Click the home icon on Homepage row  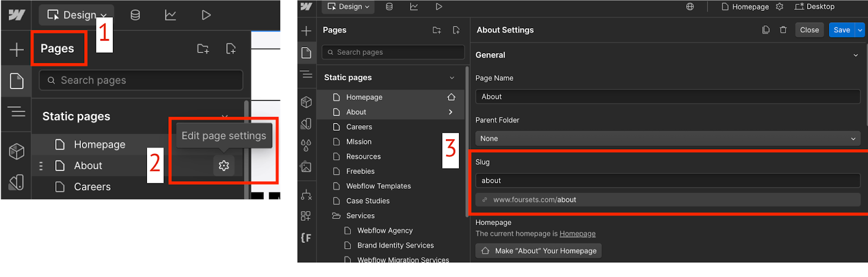pyautogui.click(x=451, y=97)
